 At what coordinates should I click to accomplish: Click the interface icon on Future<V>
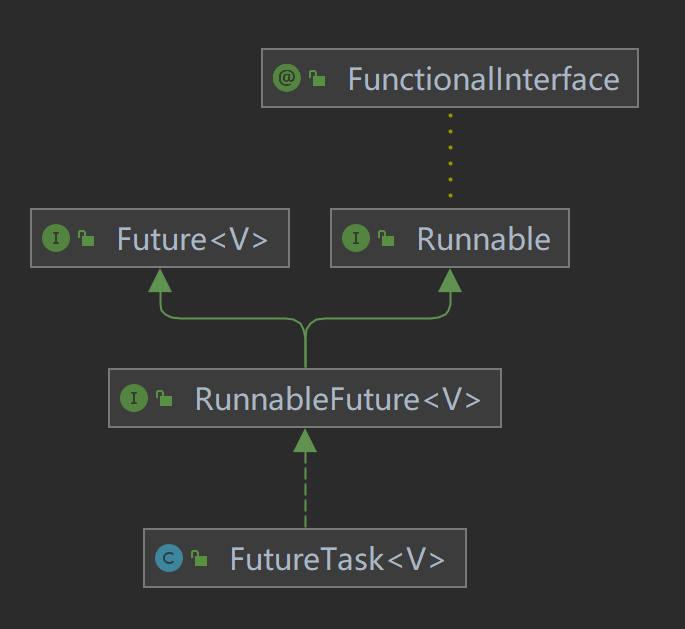[x=56, y=239]
